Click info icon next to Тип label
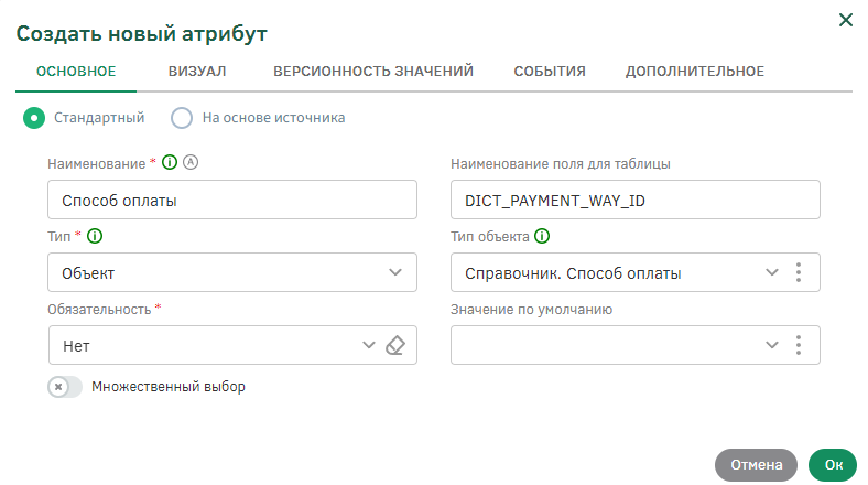 [x=95, y=236]
